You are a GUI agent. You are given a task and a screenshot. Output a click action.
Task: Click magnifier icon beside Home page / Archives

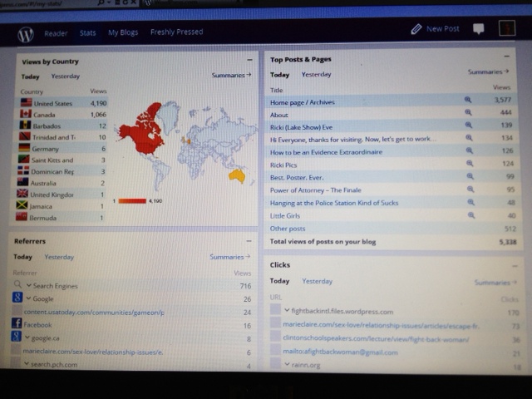pos(468,100)
